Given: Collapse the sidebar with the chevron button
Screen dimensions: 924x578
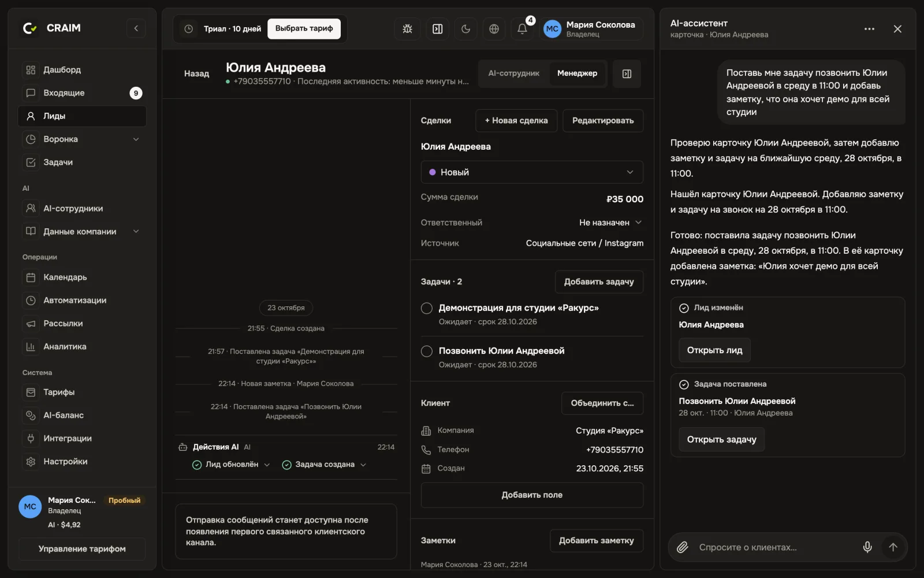Looking at the screenshot, I should click(136, 28).
